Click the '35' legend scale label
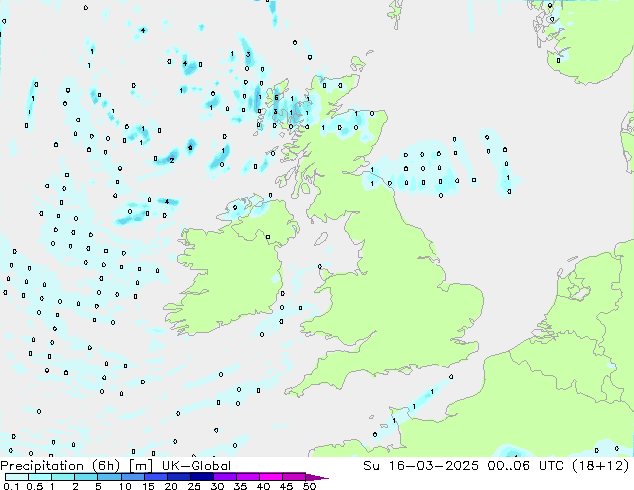Screen dimensions: 634x490 [240, 486]
